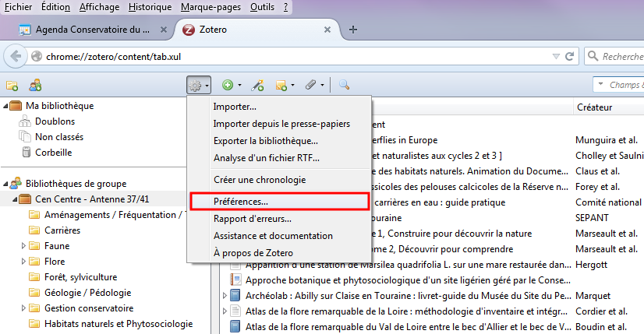The height and width of the screenshot is (334, 644).
Task: Click the New Note icon
Action: click(x=281, y=85)
